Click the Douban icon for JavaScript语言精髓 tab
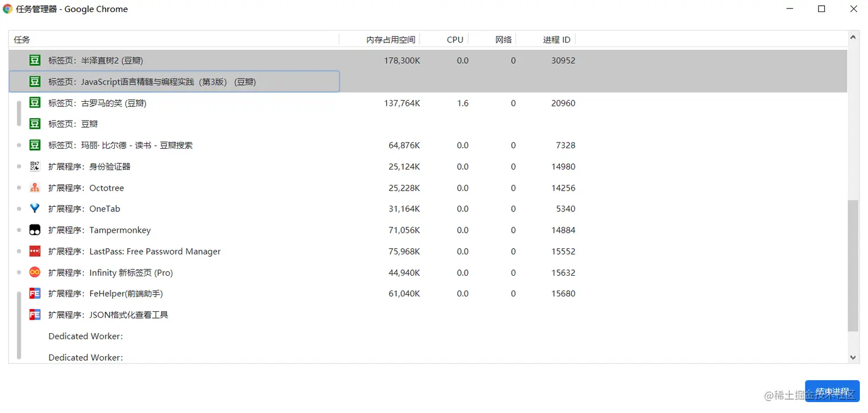 35,82
